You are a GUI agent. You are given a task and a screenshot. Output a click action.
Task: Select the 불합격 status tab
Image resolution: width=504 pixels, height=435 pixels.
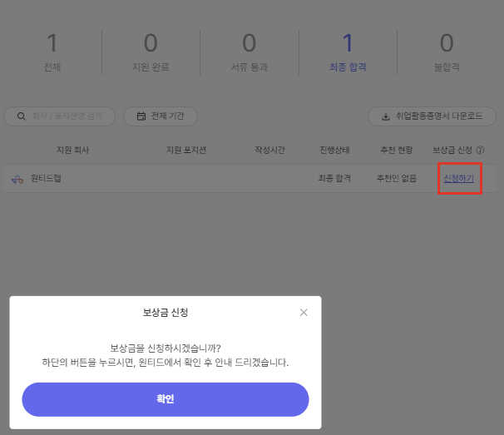pyautogui.click(x=447, y=52)
